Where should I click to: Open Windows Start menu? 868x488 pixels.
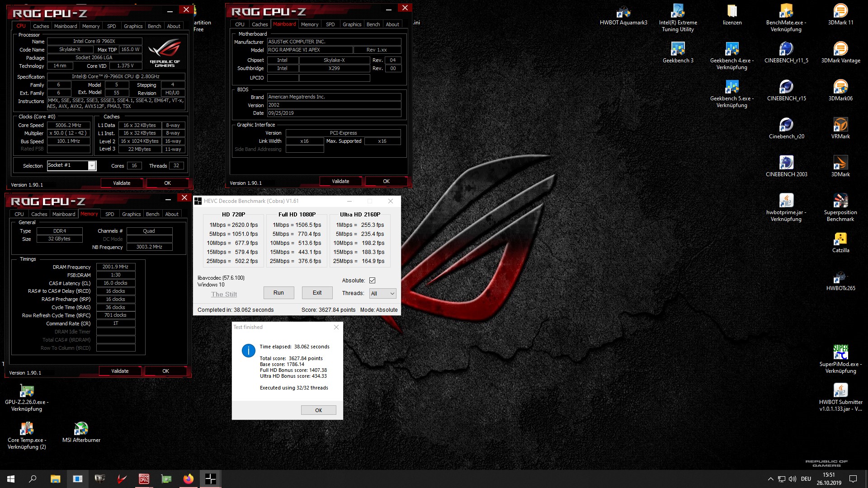[x=11, y=479]
